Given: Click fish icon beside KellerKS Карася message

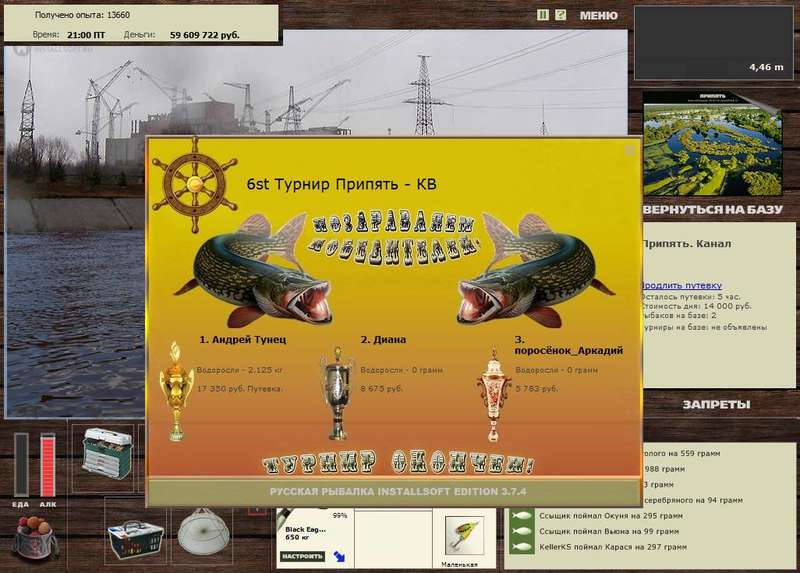Looking at the screenshot, I should [521, 547].
